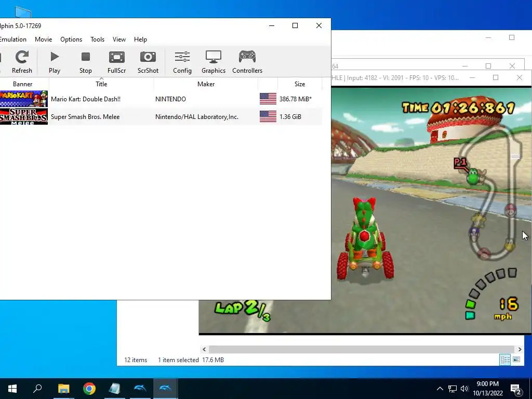This screenshot has width=532, height=399.
Task: Click the desktop icon behind Dolphin window
Action: click(x=23, y=12)
